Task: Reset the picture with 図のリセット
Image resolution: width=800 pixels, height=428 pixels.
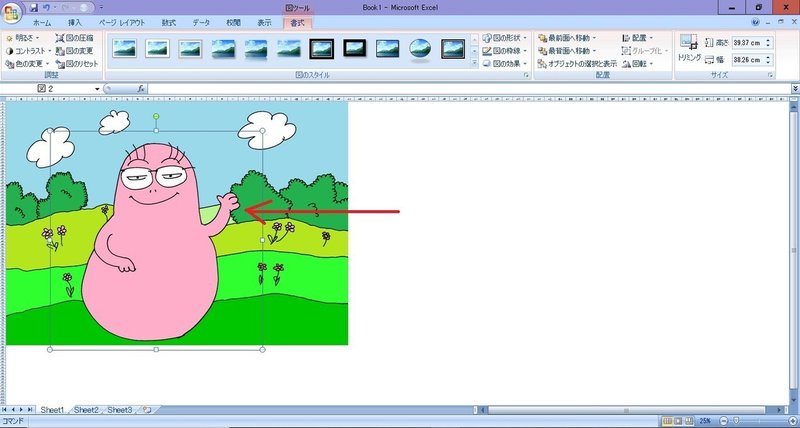Action: pyautogui.click(x=77, y=64)
